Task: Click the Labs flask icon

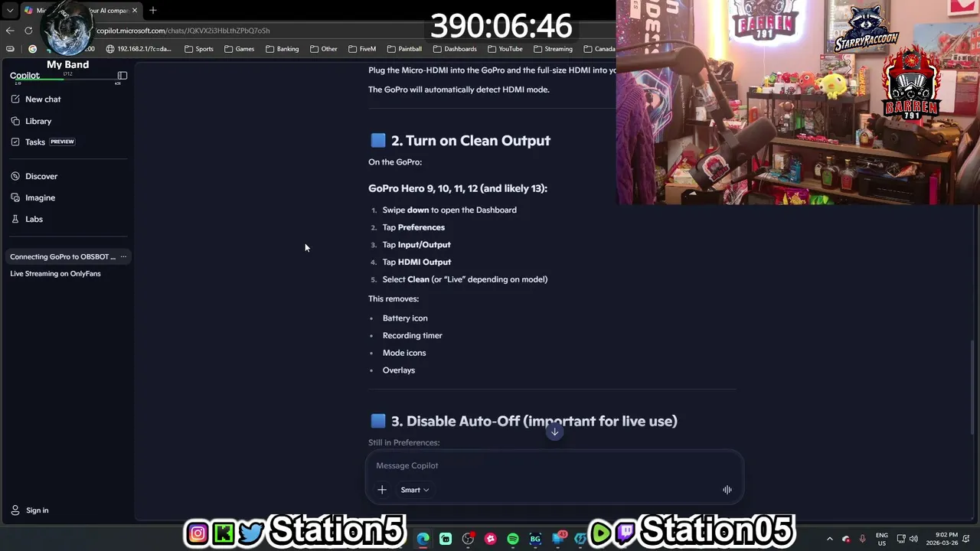Action: (x=15, y=219)
